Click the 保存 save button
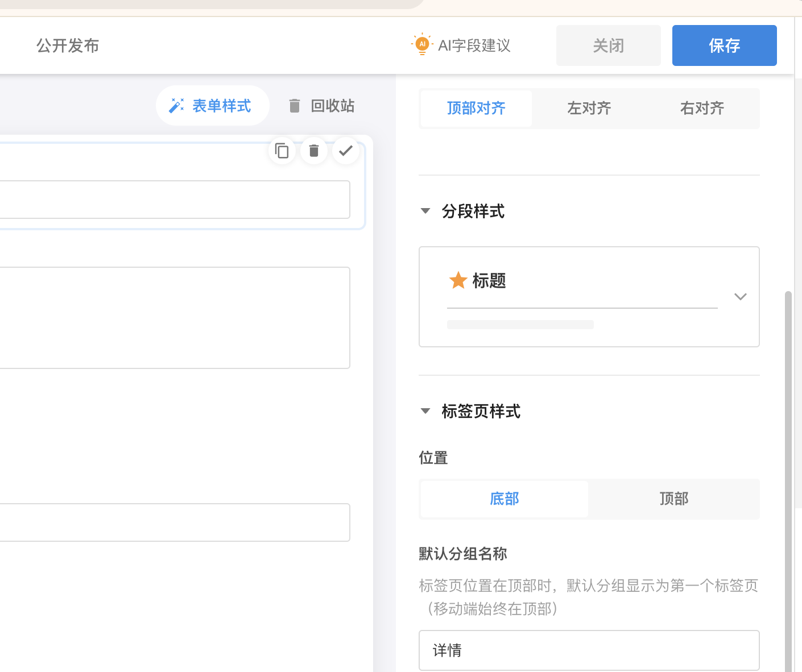Viewport: 802px width, 672px height. (724, 45)
